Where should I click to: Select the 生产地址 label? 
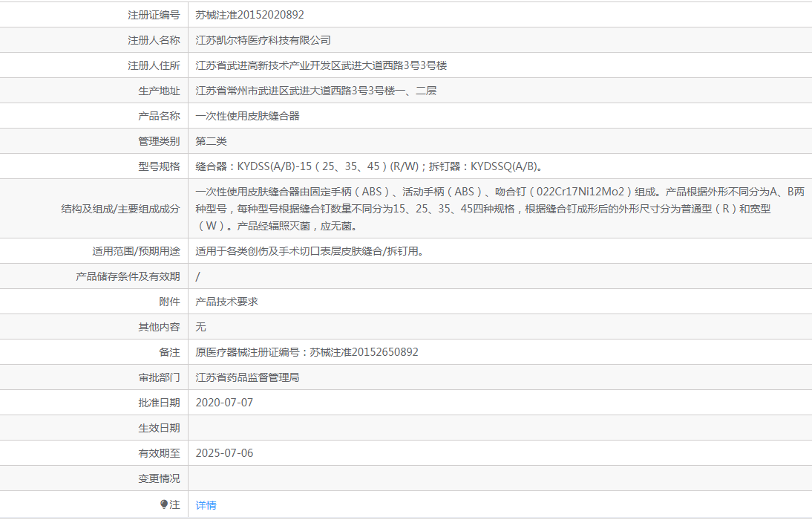point(159,91)
